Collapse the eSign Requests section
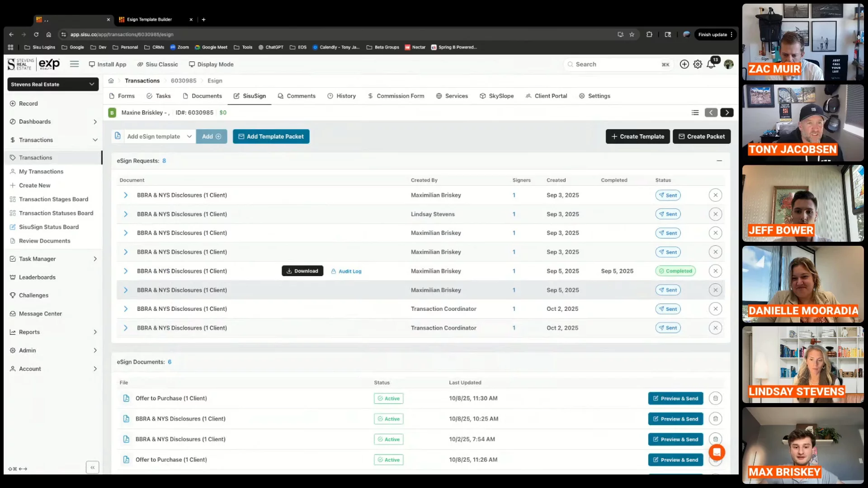Viewport: 868px width, 488px height. [x=719, y=161]
